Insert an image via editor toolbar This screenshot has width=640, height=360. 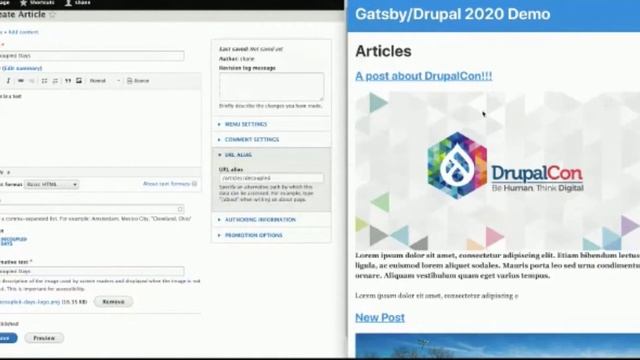(79, 81)
